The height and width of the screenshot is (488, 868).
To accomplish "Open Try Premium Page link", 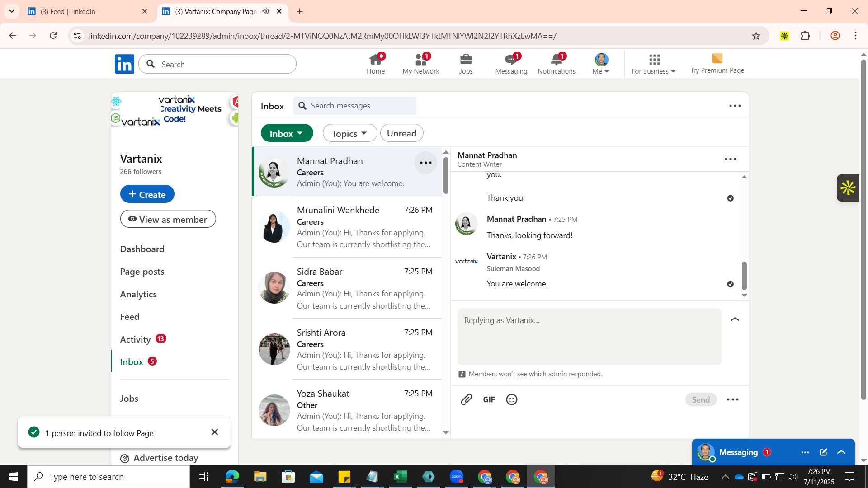I will tap(717, 64).
